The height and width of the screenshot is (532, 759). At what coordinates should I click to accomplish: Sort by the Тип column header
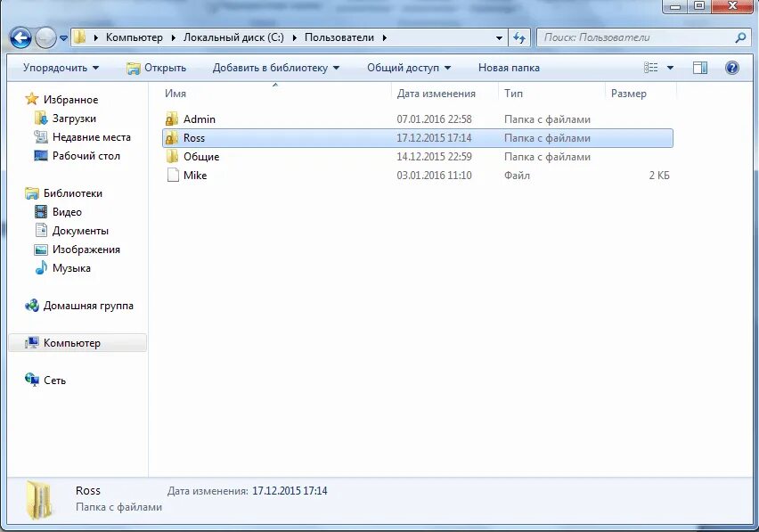[513, 94]
